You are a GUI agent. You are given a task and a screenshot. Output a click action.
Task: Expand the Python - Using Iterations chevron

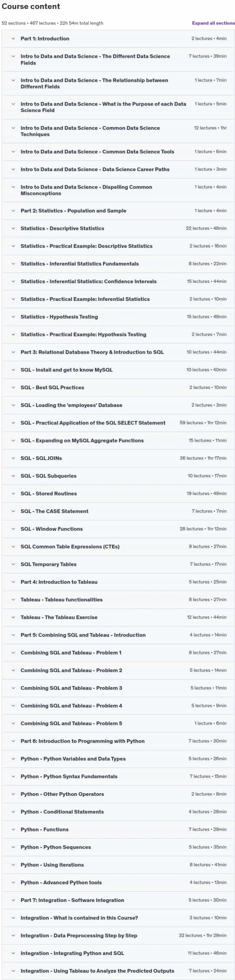click(x=13, y=865)
